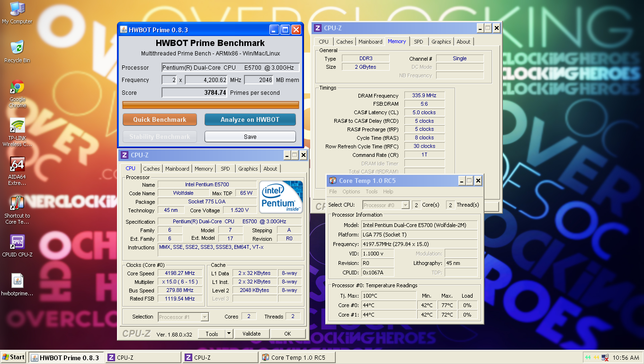Click first Core Temp tray temperature icon
Viewport: 644px width, 364px height.
[x=588, y=358]
